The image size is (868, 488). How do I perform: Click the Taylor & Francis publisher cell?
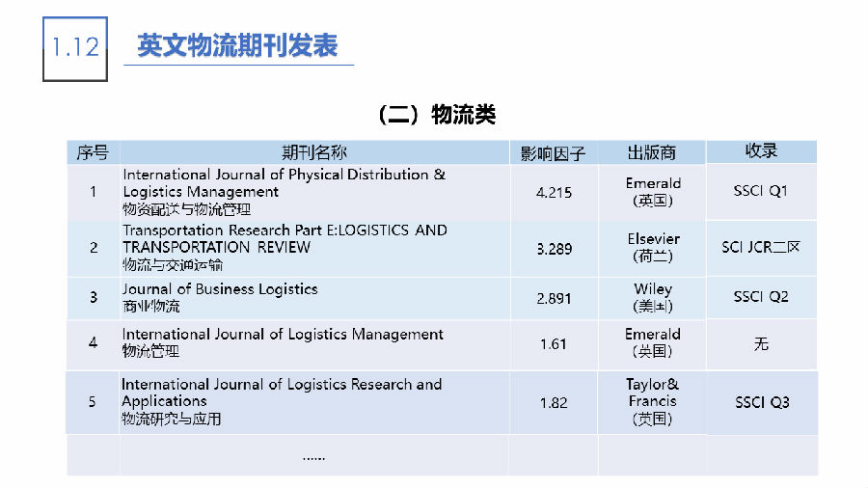point(652,401)
